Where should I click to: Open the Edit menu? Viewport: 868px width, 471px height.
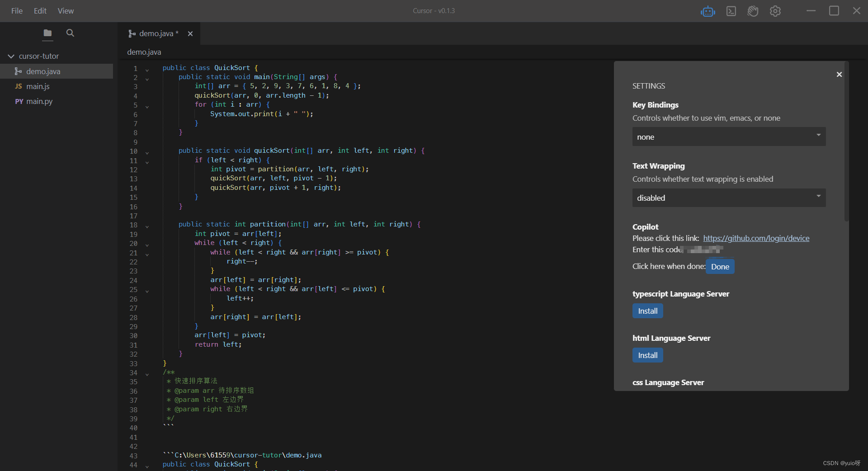point(40,11)
